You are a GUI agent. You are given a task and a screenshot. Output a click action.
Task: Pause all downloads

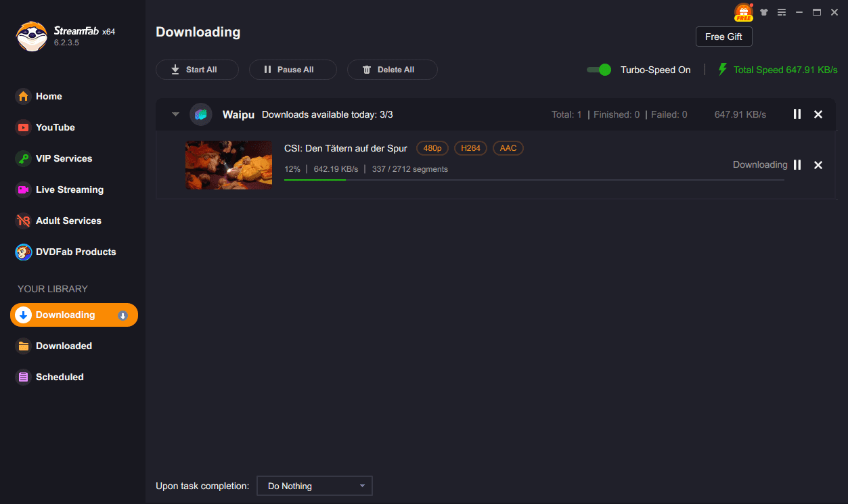coord(292,70)
